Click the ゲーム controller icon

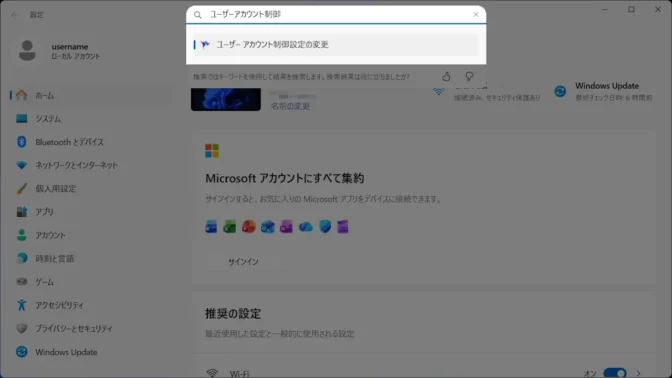[21, 282]
